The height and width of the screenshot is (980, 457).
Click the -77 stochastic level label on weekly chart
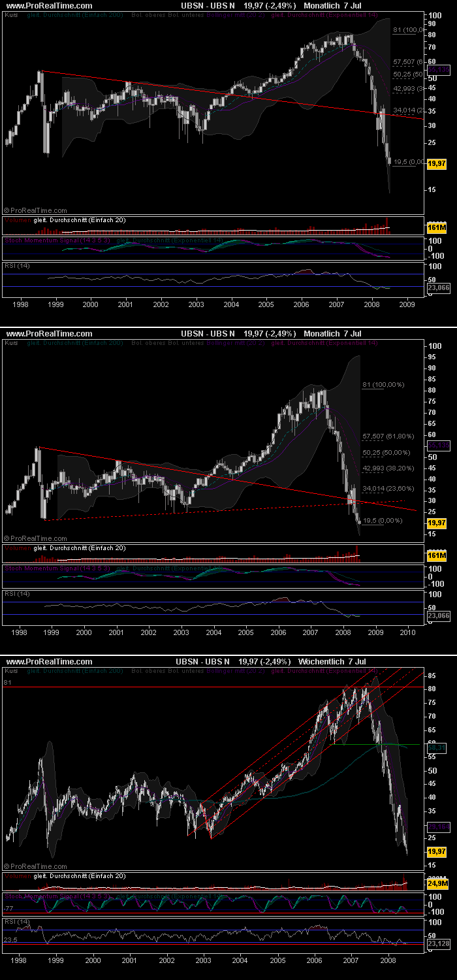pos(8,908)
